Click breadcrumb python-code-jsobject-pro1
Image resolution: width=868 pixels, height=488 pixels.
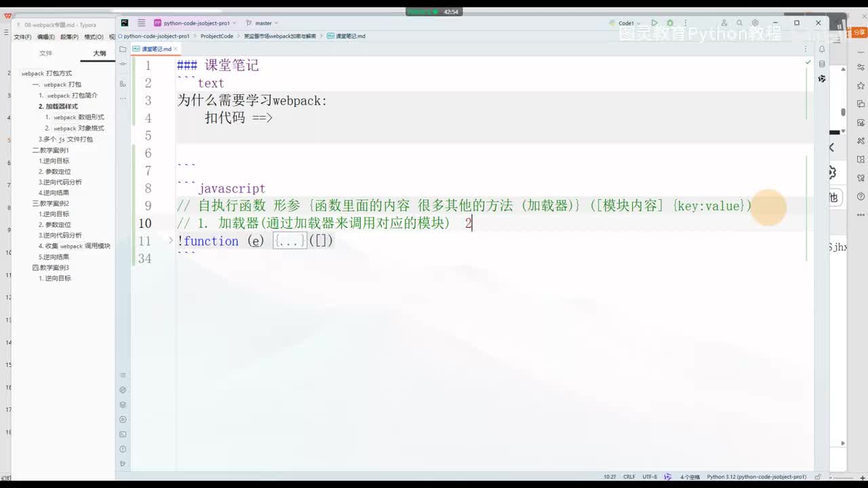156,36
